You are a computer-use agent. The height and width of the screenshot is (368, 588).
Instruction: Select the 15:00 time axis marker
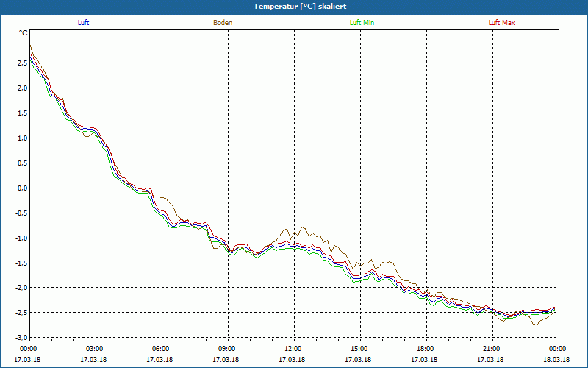click(359, 349)
